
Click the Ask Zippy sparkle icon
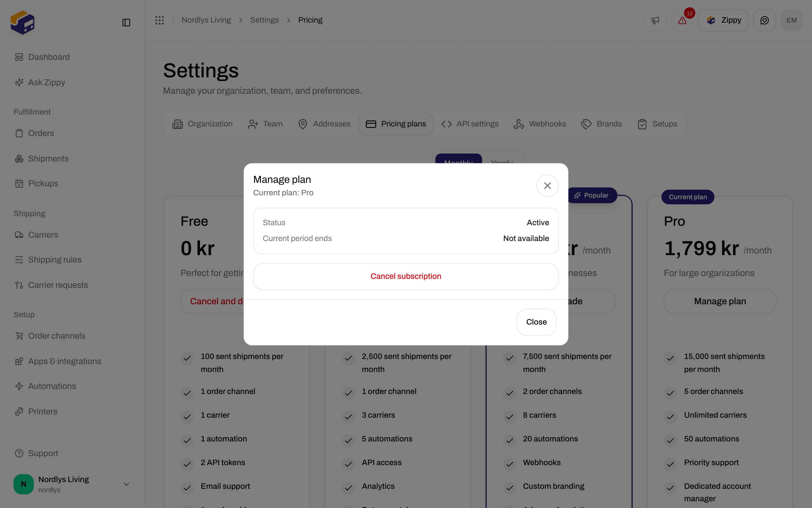[x=19, y=82]
